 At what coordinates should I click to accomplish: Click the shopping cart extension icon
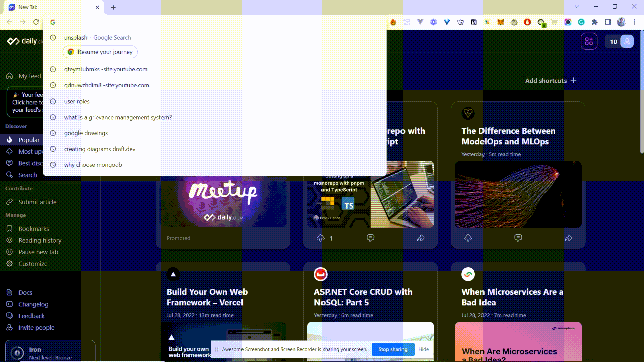(554, 22)
